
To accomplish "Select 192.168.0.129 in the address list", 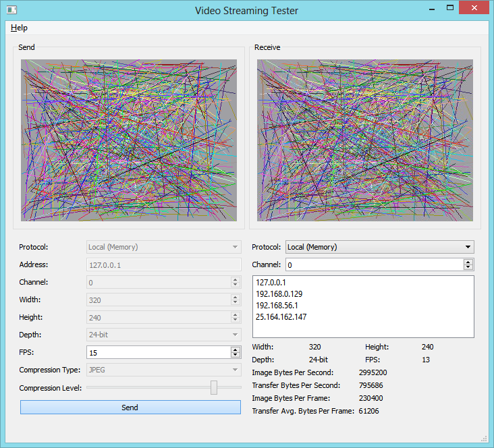I will (279, 293).
